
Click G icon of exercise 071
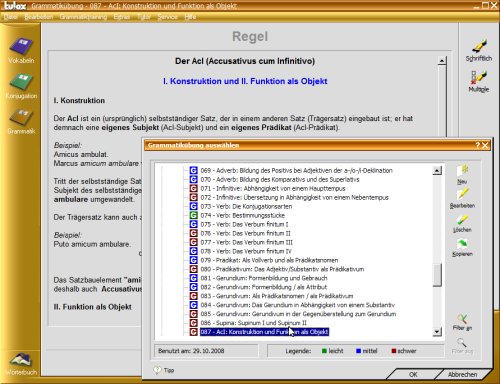pyautogui.click(x=193, y=188)
